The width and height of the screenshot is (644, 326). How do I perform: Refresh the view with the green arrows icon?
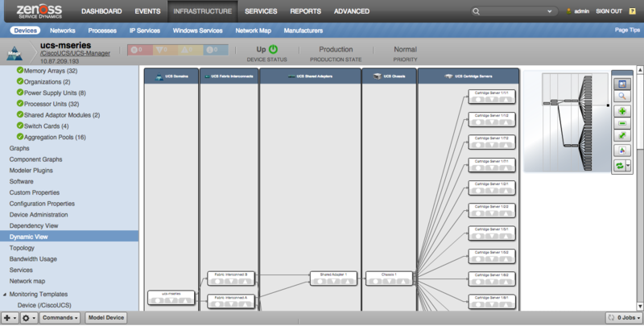click(619, 166)
